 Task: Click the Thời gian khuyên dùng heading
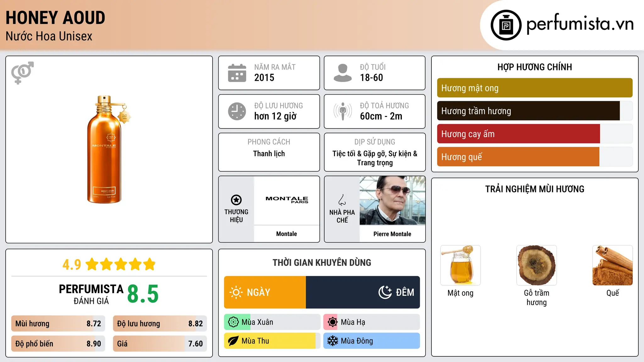pos(322,263)
